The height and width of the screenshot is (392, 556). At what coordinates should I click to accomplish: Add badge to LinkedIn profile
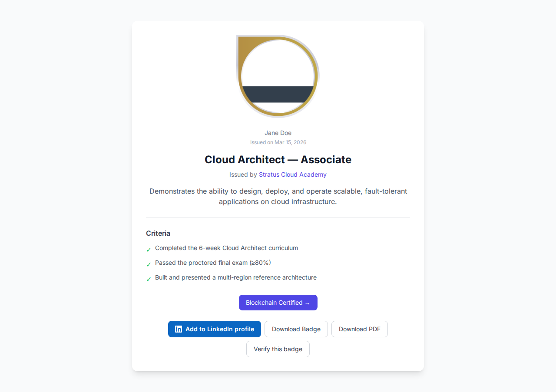point(215,329)
